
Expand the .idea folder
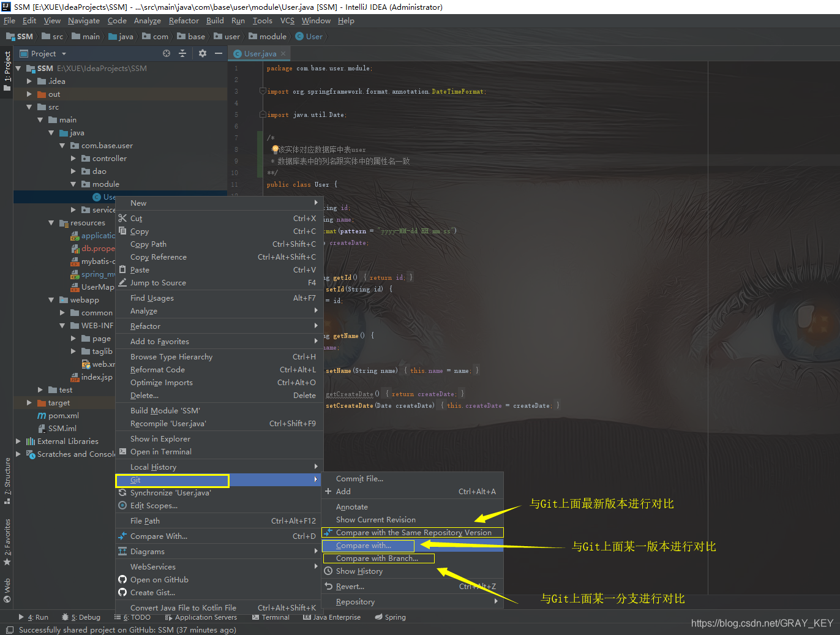tap(29, 81)
